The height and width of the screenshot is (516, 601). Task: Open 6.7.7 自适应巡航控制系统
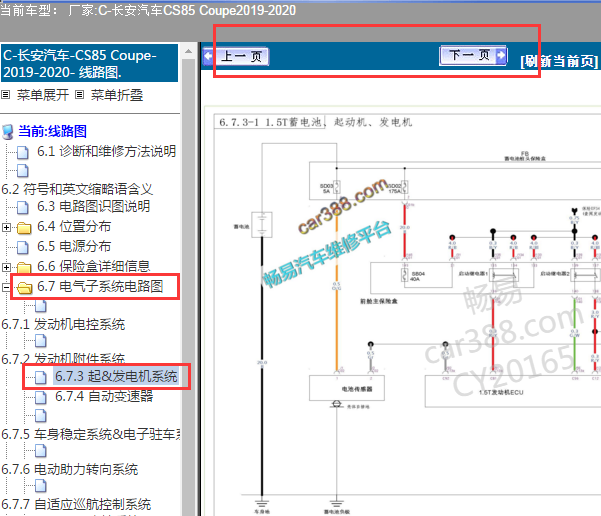coord(76,504)
